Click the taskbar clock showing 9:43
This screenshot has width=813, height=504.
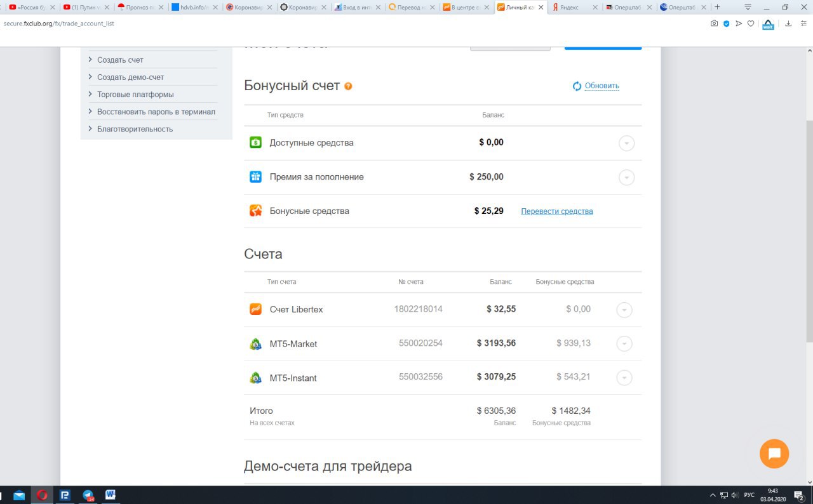(x=773, y=495)
